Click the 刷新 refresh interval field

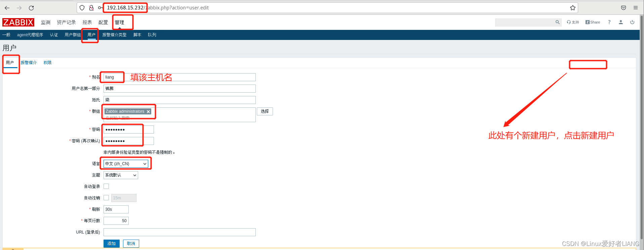tap(116, 209)
